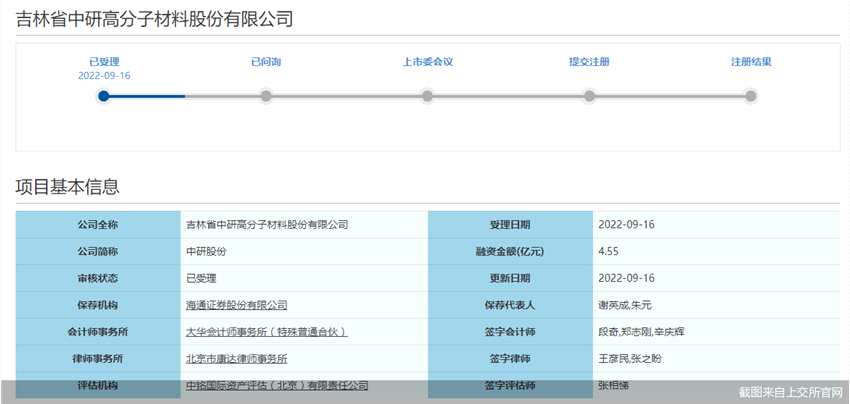Image resolution: width=850 pixels, height=404 pixels.
Task: Click the 保荐代表人 names 谢英成,朱元
Action: (x=625, y=305)
